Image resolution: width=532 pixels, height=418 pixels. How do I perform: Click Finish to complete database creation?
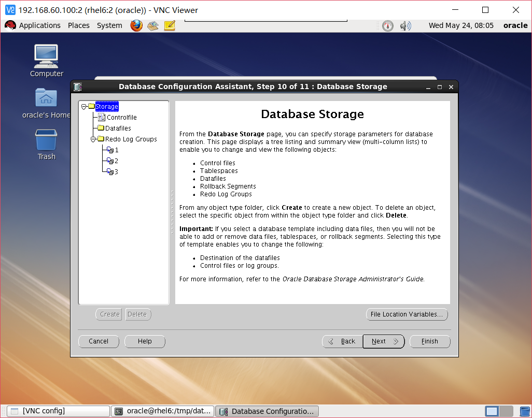(429, 341)
